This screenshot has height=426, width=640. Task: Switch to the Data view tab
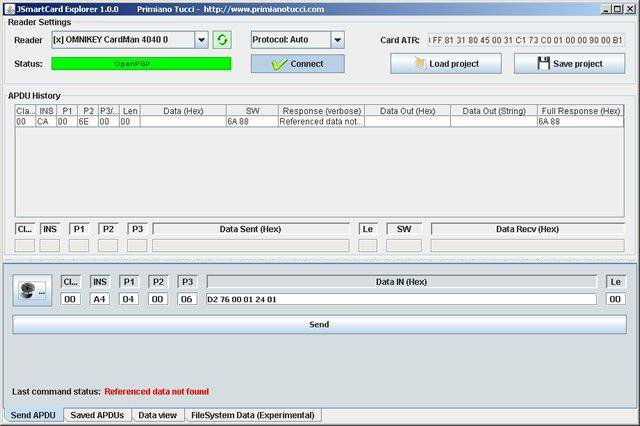tap(158, 415)
